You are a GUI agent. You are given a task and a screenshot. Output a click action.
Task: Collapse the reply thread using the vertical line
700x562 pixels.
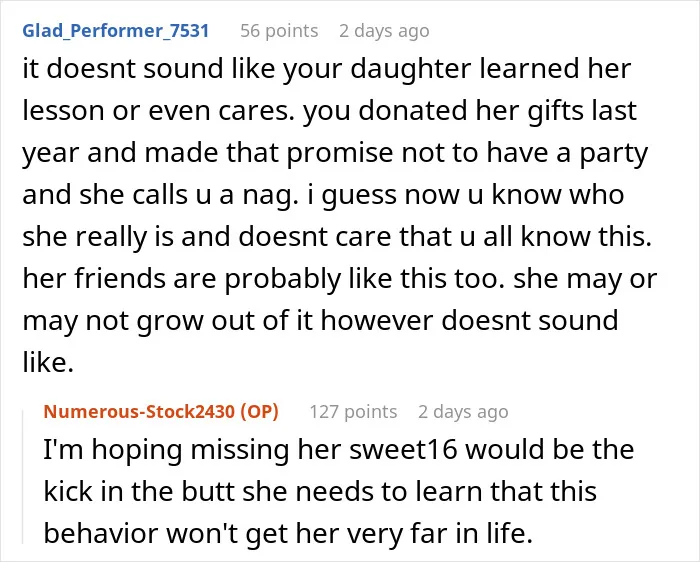click(x=23, y=477)
